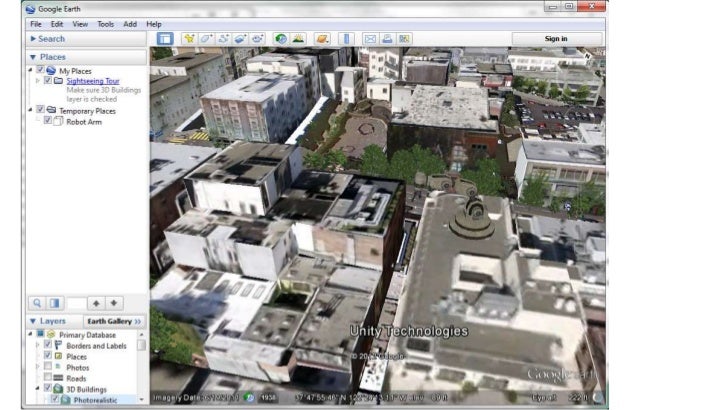The image size is (728, 410).
Task: Click the Sightseeing Tour folder icon
Action: 58,81
